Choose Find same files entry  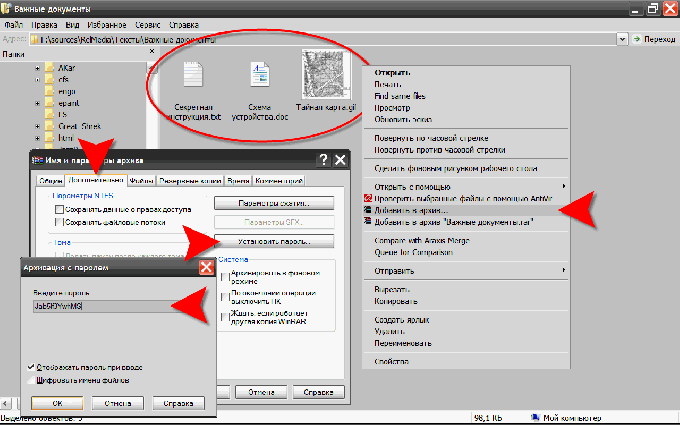pyautogui.click(x=466, y=96)
